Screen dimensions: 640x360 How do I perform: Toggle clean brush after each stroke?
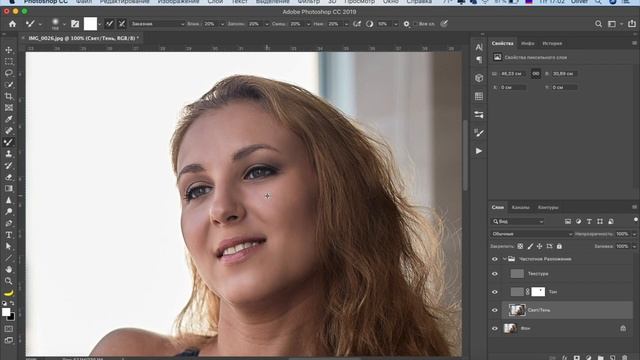122,24
